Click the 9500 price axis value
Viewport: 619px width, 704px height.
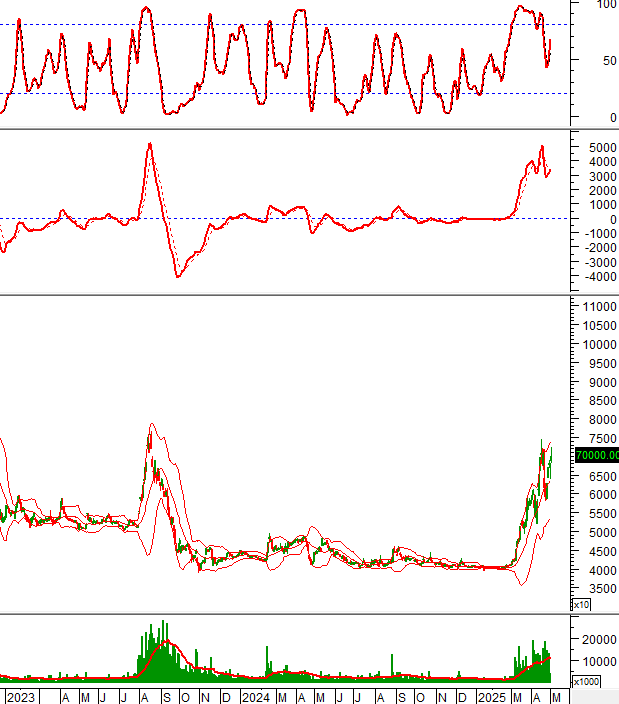pos(602,363)
